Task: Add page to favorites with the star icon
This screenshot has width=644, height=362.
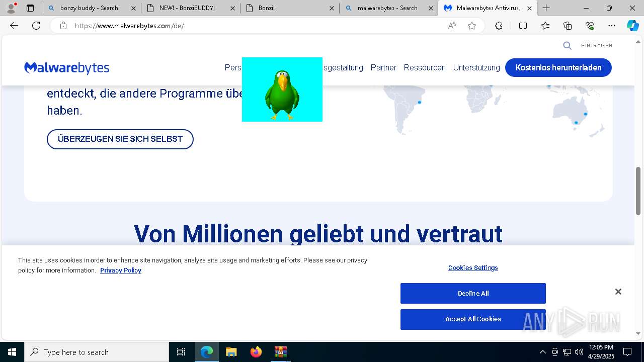Action: pos(472,26)
